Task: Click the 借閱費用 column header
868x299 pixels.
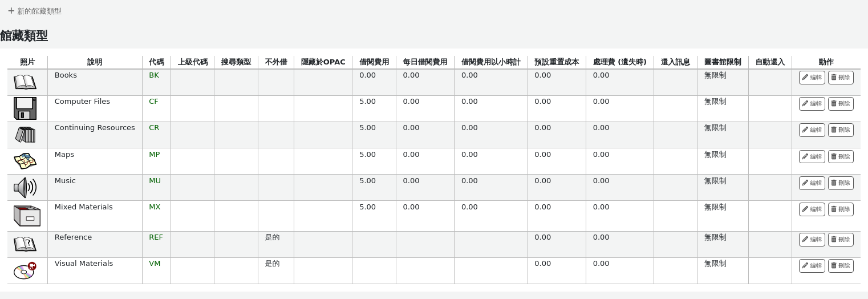Action: tap(374, 62)
